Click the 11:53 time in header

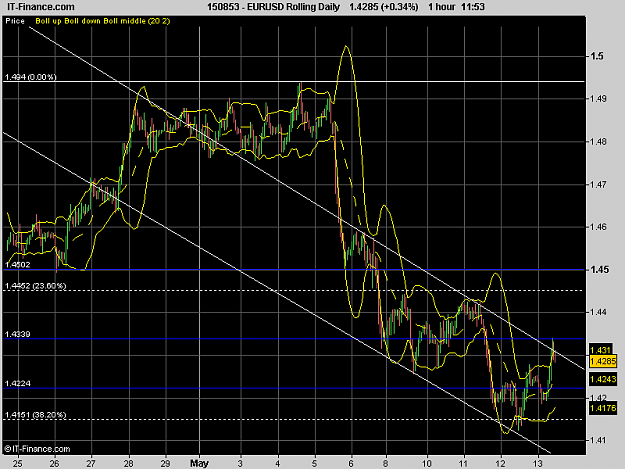click(x=473, y=7)
